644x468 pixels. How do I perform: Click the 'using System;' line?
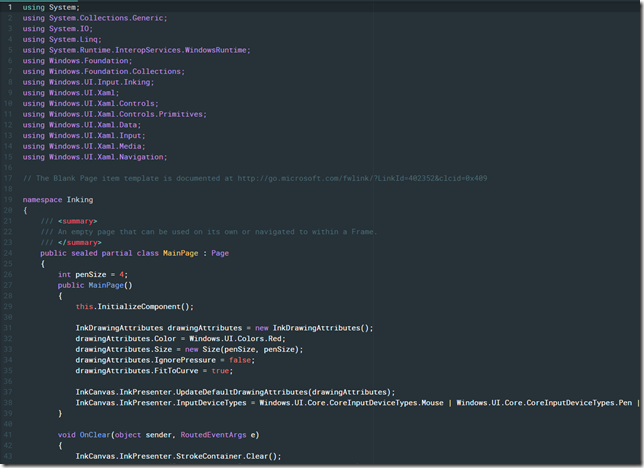51,7
